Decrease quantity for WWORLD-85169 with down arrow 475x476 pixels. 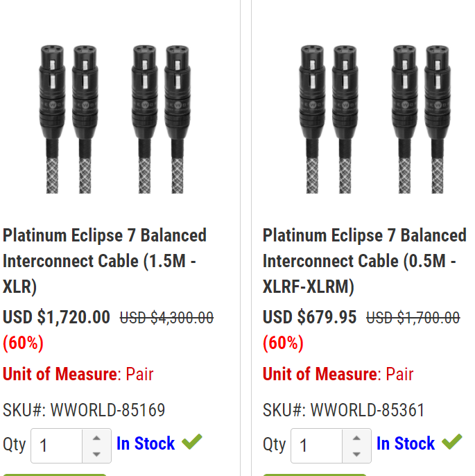96,454
